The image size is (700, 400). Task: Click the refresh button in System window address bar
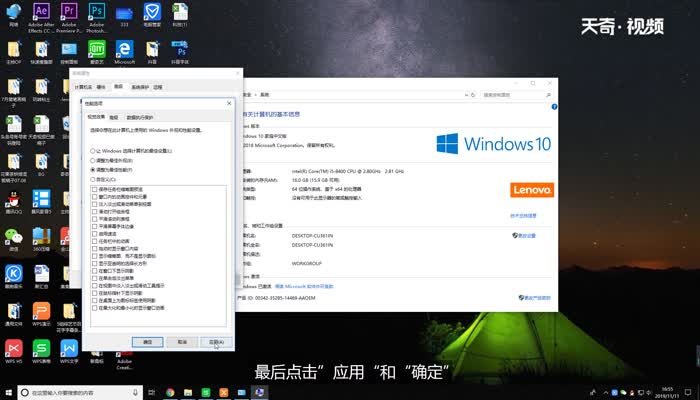473,95
